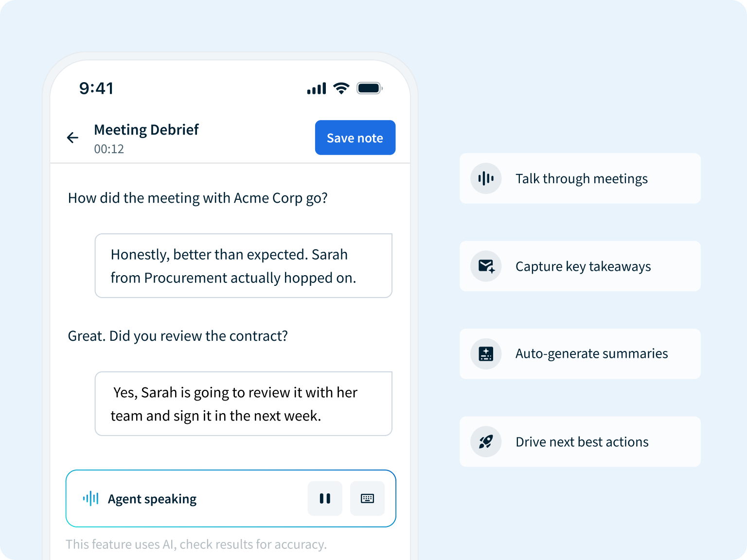Screen dimensions: 747x560
Task: Click the Agent speaking label
Action: click(152, 499)
